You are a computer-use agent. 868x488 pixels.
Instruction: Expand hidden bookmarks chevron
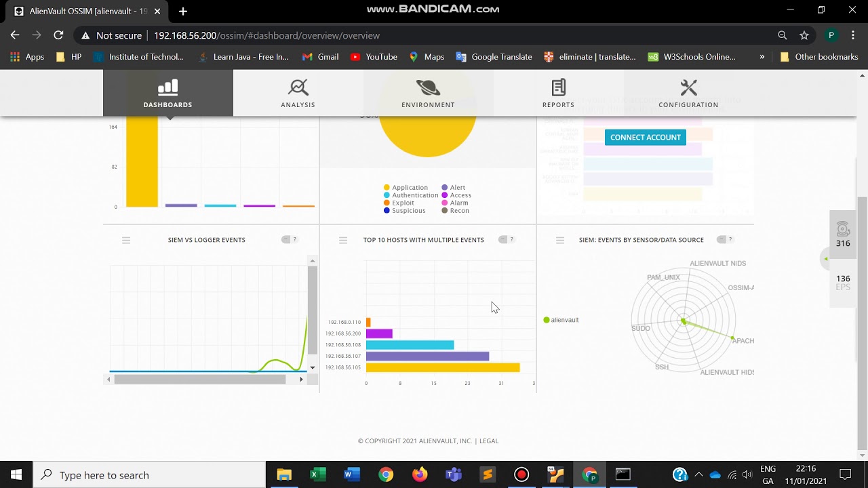pos(762,57)
